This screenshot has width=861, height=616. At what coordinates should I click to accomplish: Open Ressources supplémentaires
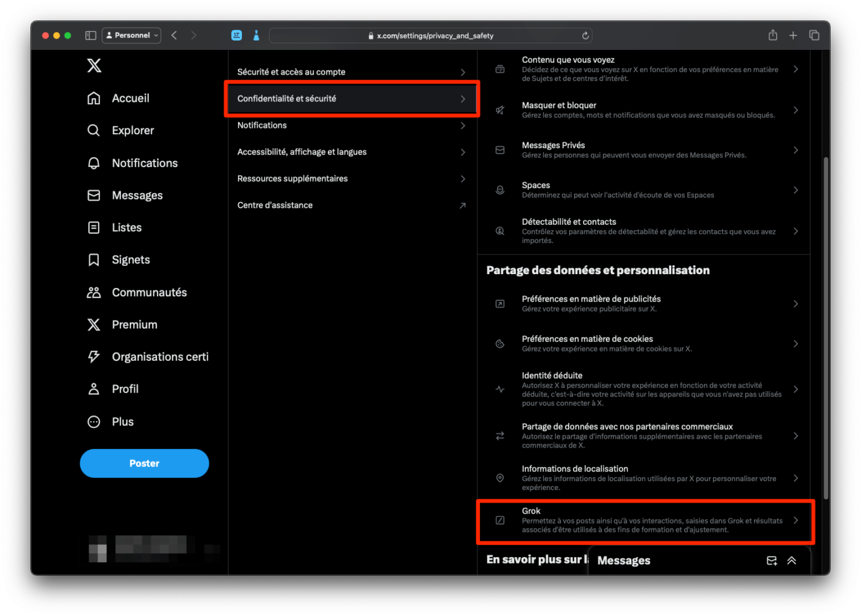tap(352, 179)
